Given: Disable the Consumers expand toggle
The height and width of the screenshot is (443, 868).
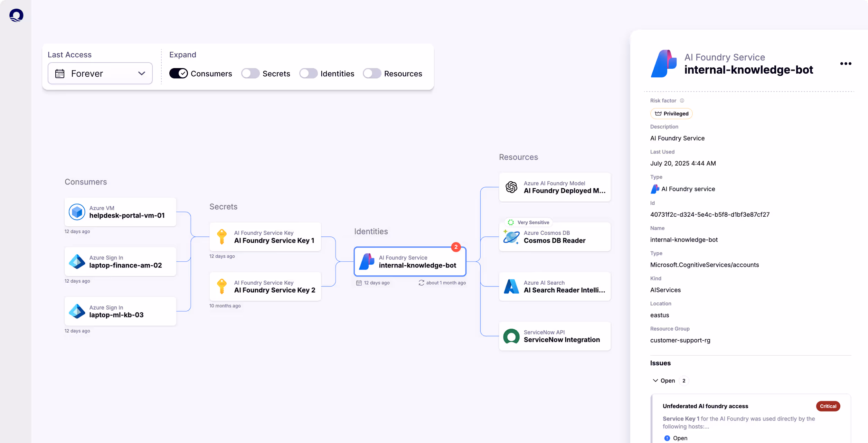Looking at the screenshot, I should click(x=178, y=74).
